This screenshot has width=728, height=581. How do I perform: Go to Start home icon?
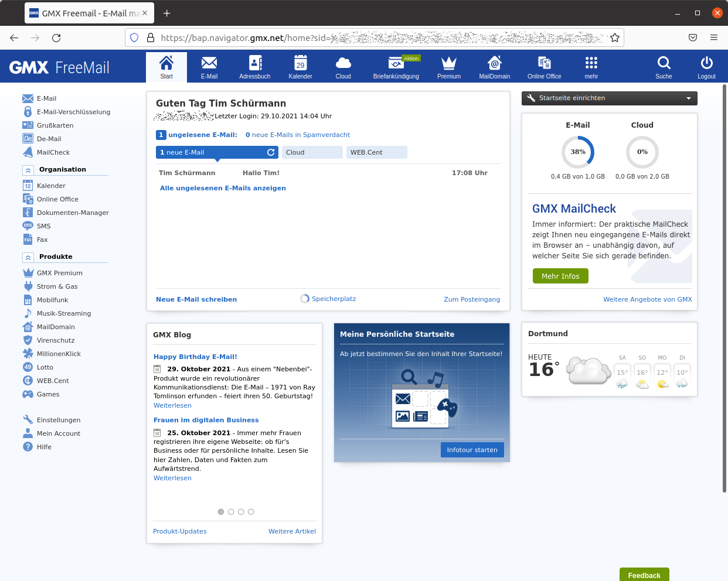coord(166,63)
